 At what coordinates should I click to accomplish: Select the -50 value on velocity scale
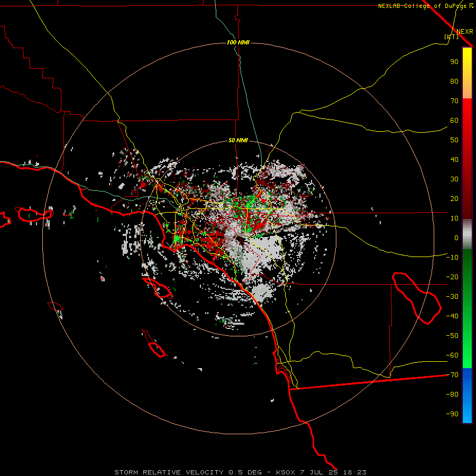pyautogui.click(x=452, y=336)
